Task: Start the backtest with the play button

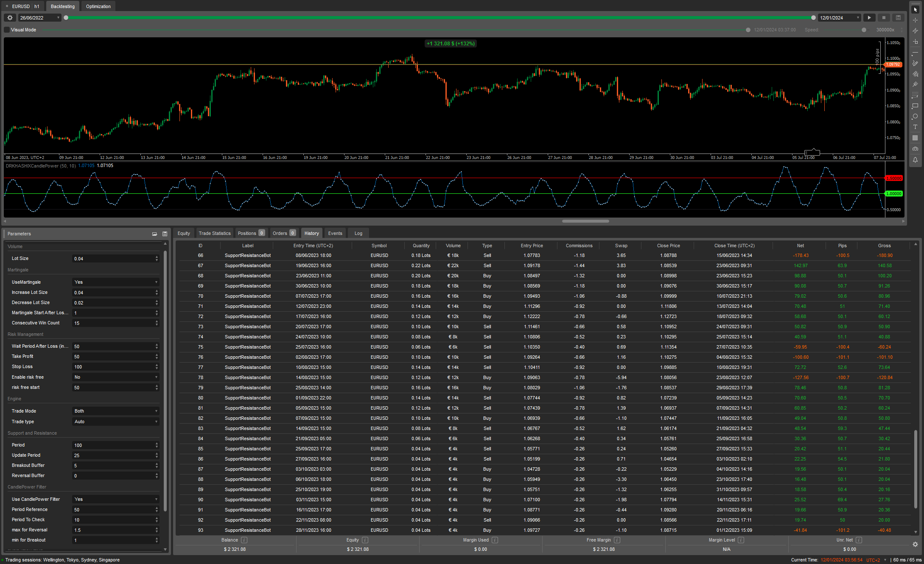Action: [869, 17]
